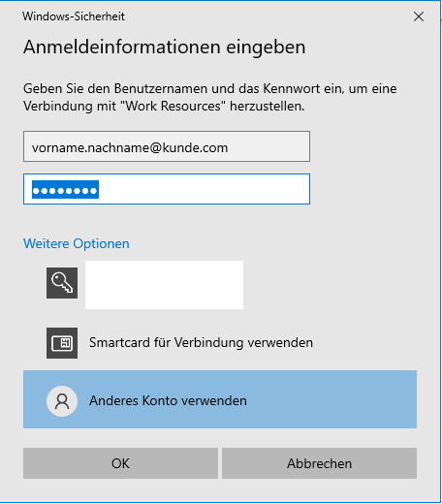
Task: Click the Anmeldeinformationen eingeben heading
Action: point(164,47)
